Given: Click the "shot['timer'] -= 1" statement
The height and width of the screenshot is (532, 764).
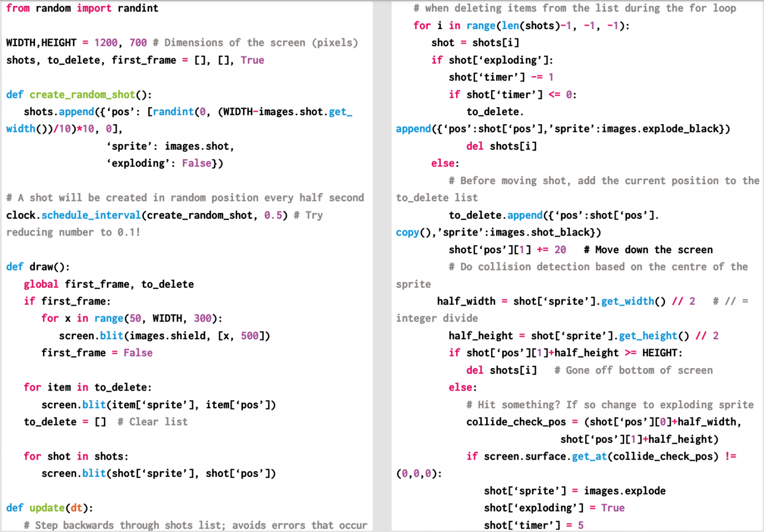Looking at the screenshot, I should tap(500, 77).
